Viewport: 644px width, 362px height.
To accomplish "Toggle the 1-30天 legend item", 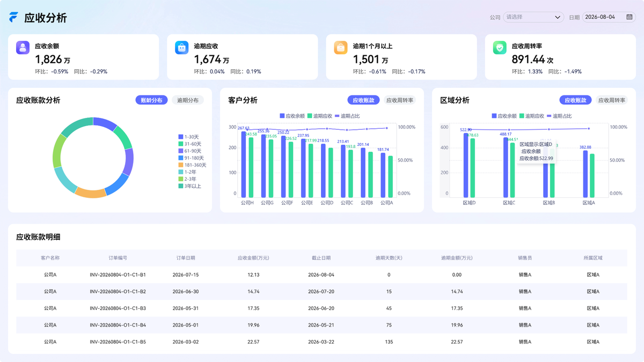I will 188,137.
